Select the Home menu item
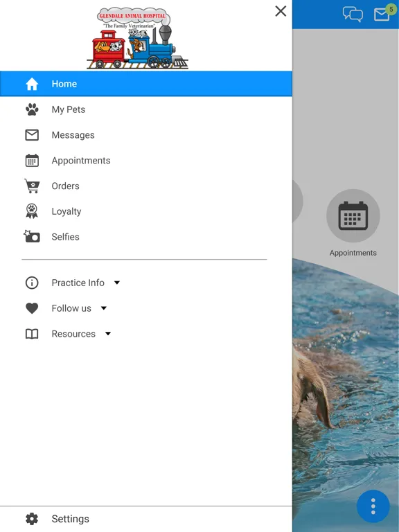399x532 pixels. pyautogui.click(x=146, y=84)
